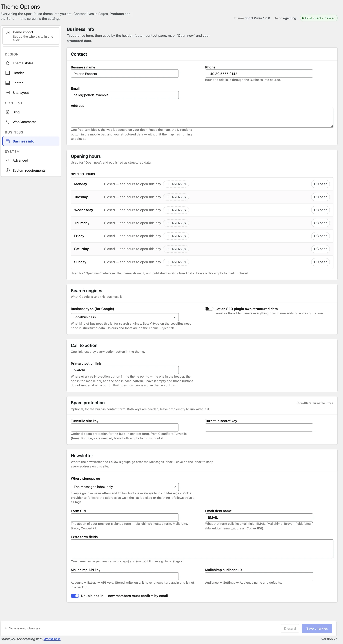
Task: Click the Extra form fields textarea
Action: (x=202, y=549)
